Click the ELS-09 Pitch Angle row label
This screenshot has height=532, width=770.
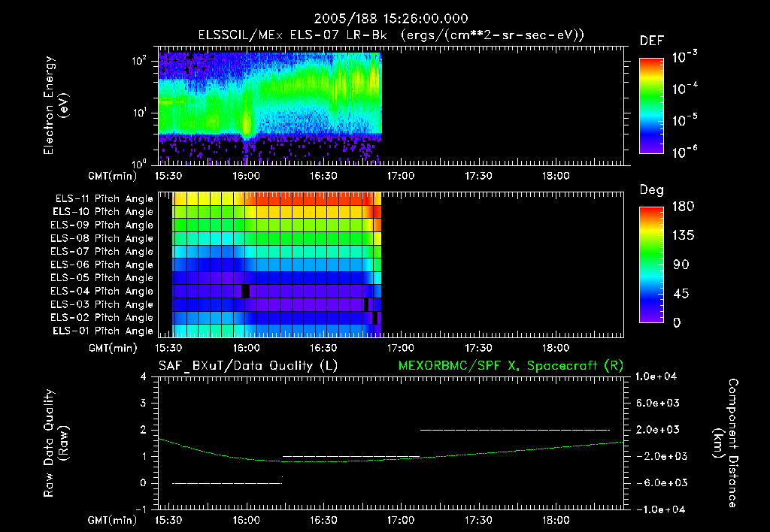point(102,225)
